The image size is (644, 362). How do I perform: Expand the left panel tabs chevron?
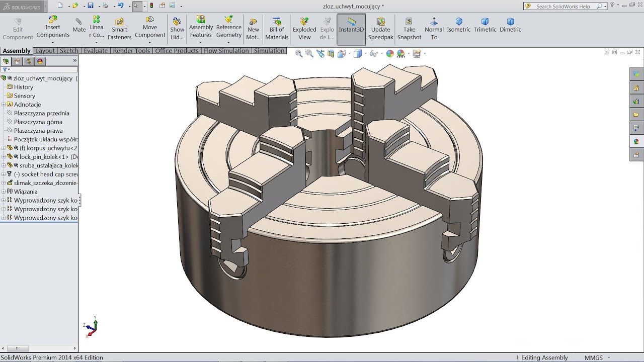74,60
